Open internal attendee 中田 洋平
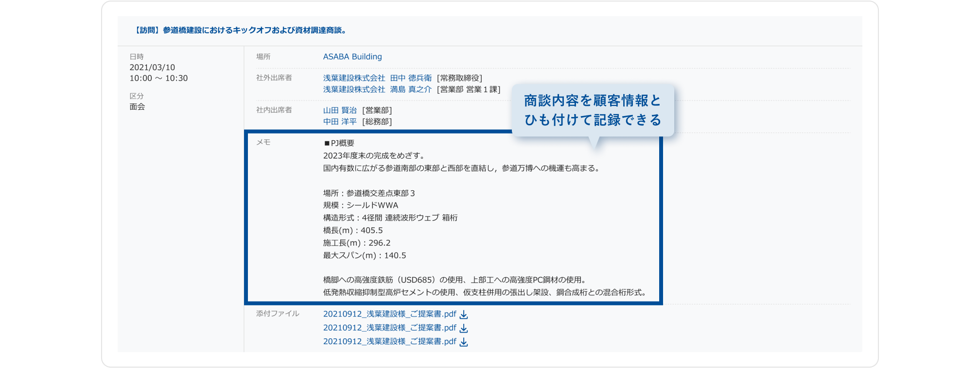Image resolution: width=980 pixels, height=368 pixels. (x=340, y=122)
